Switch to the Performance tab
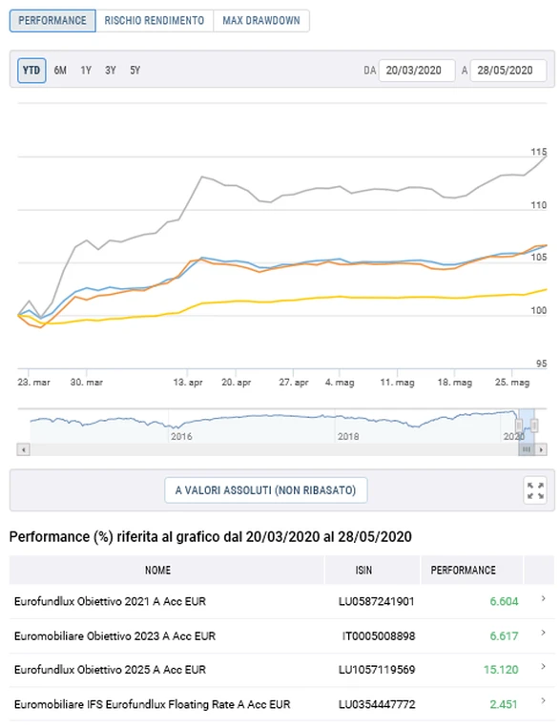560x728 pixels. point(52,21)
